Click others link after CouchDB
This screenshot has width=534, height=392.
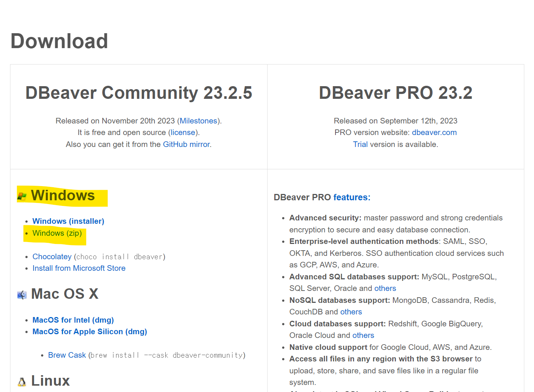tap(351, 312)
